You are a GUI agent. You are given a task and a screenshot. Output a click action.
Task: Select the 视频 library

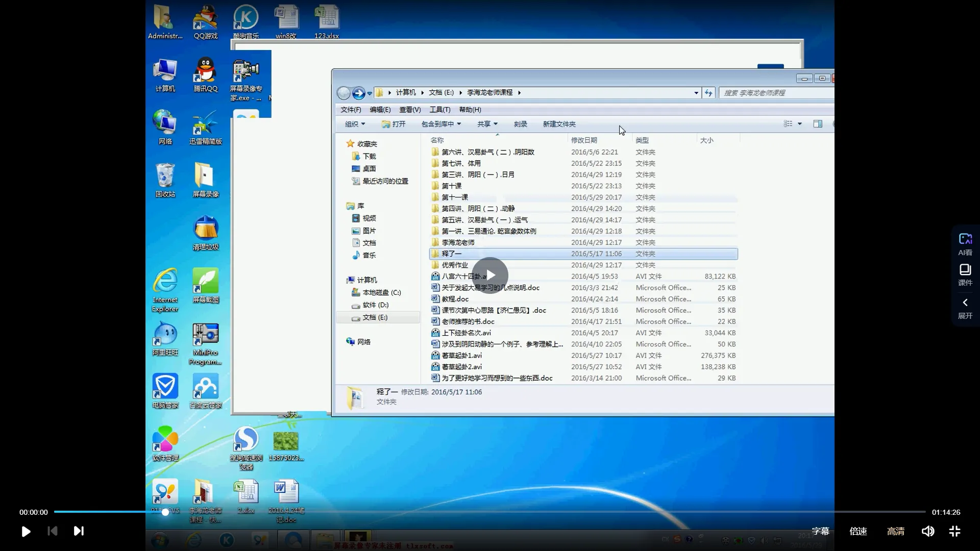coord(364,218)
